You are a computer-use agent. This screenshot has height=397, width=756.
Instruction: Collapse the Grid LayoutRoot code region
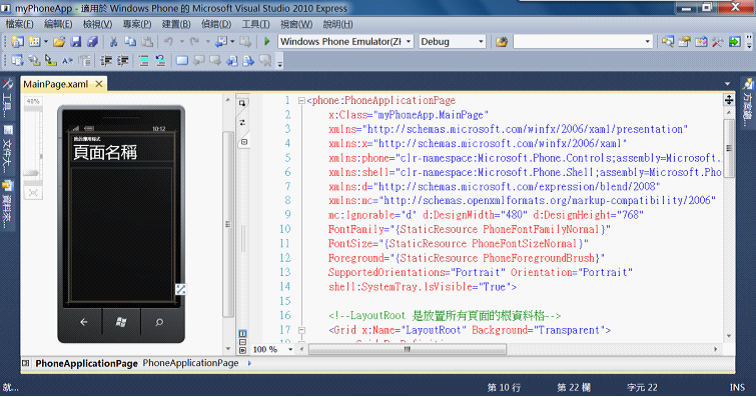pyautogui.click(x=301, y=330)
